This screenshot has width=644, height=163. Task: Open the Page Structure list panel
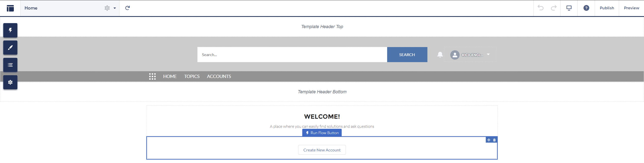[x=10, y=65]
